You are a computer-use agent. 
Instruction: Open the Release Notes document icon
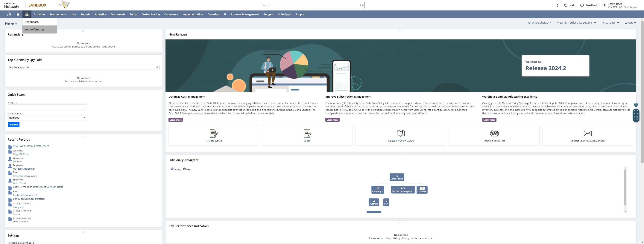point(213,133)
